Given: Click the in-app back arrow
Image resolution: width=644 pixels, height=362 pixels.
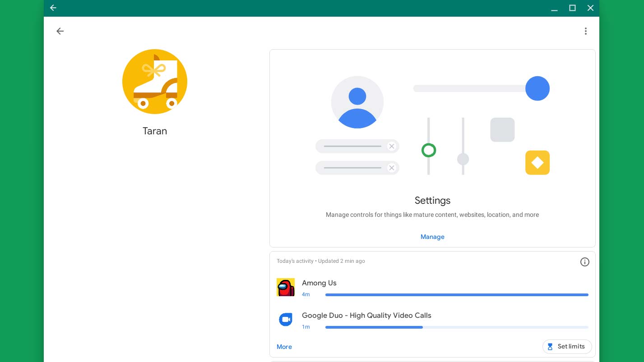Looking at the screenshot, I should tap(60, 31).
